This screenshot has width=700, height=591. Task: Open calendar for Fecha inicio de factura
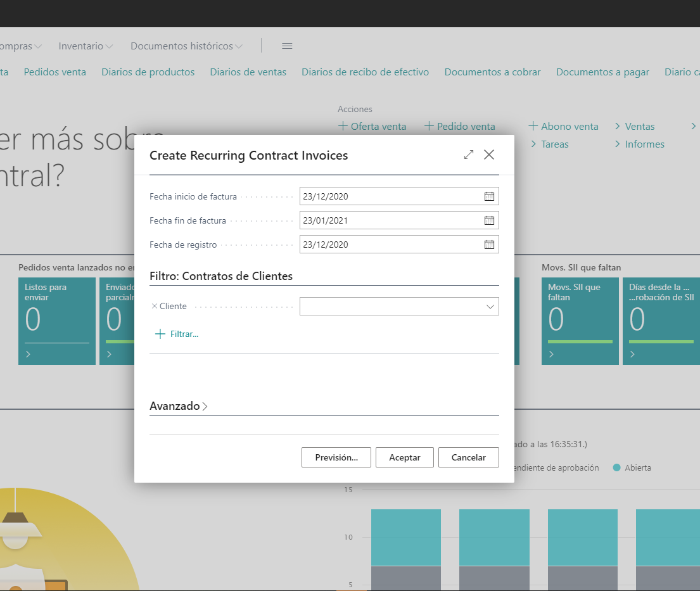489,196
